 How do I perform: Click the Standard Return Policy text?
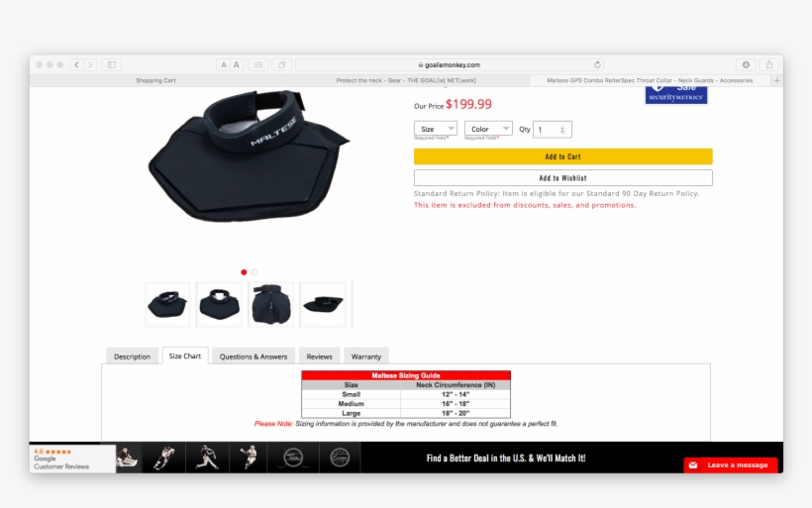click(557, 193)
